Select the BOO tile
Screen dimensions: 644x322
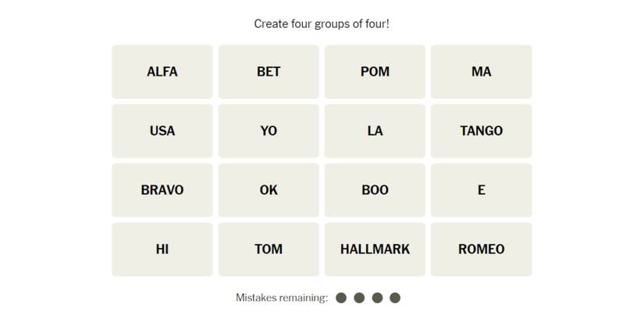[375, 190]
